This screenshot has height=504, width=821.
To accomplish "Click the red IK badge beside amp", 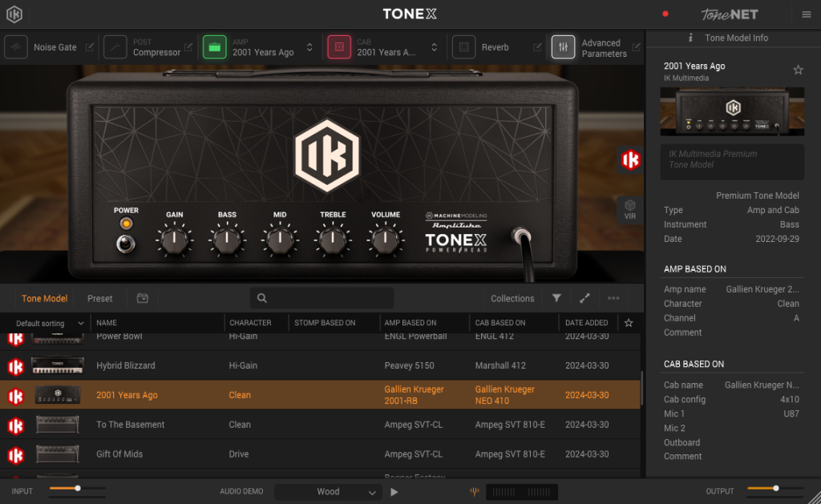I will (x=630, y=159).
